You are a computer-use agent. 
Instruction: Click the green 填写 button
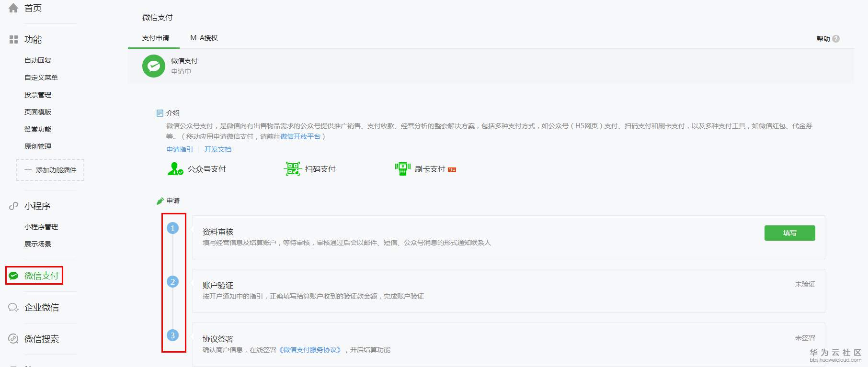click(790, 233)
